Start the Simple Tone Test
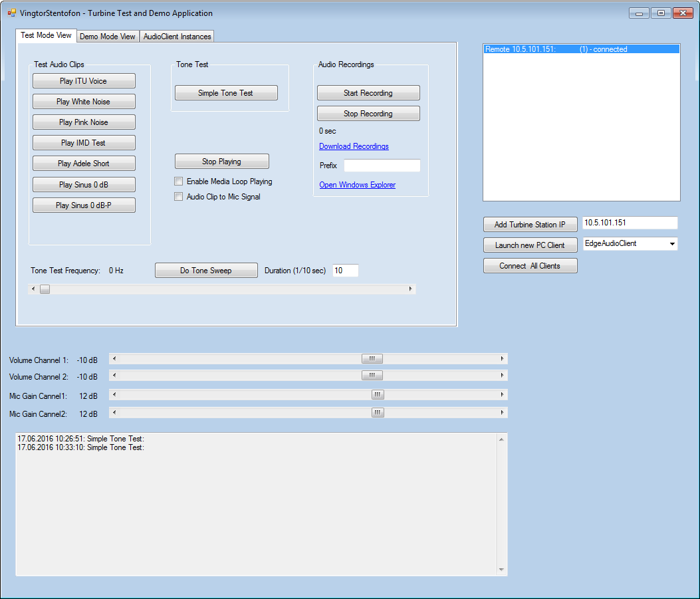 225,93
